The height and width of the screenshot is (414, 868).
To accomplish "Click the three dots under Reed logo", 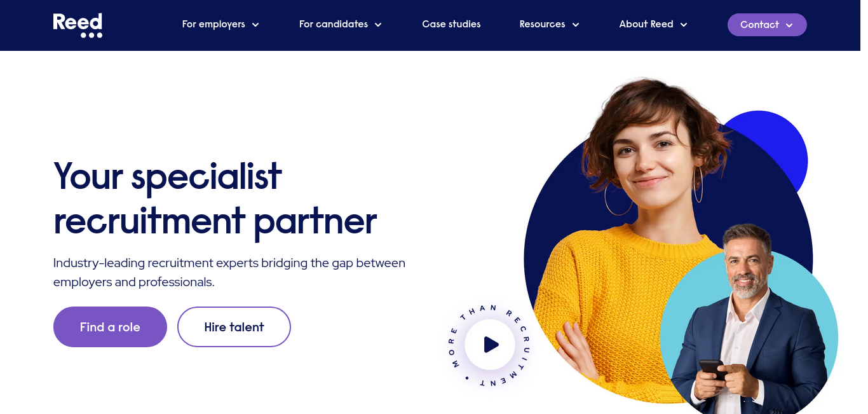I will (92, 35).
